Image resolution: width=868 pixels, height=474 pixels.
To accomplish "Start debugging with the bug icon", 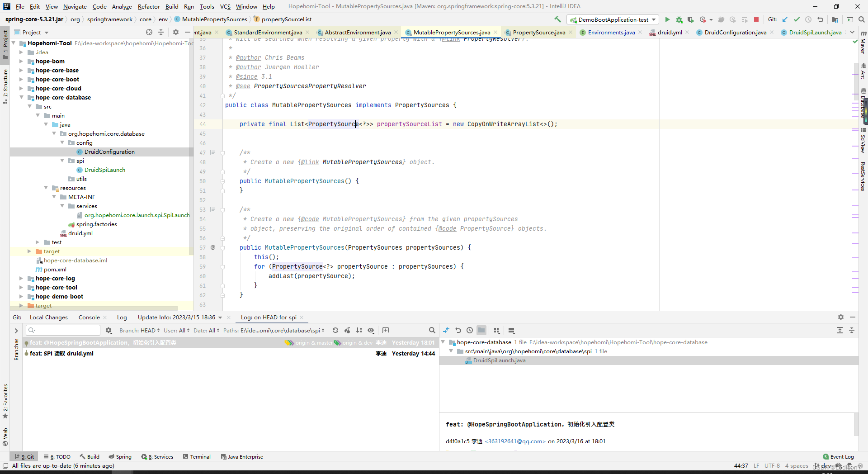I will [x=679, y=19].
